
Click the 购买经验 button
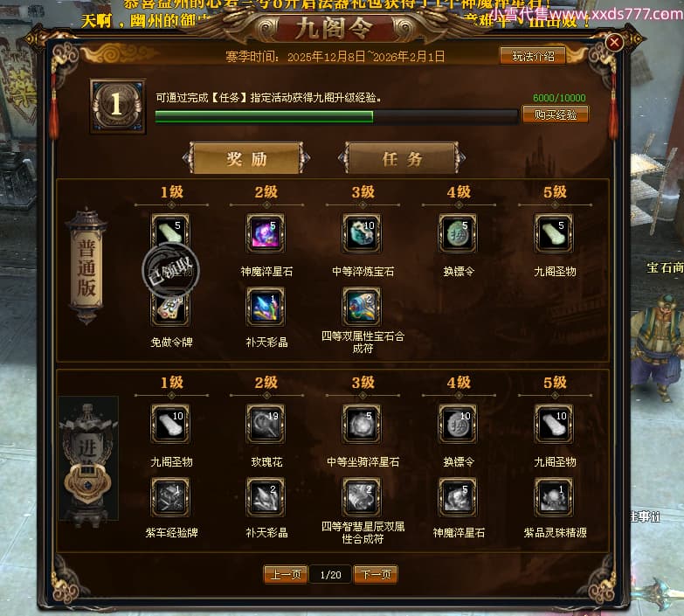556,114
